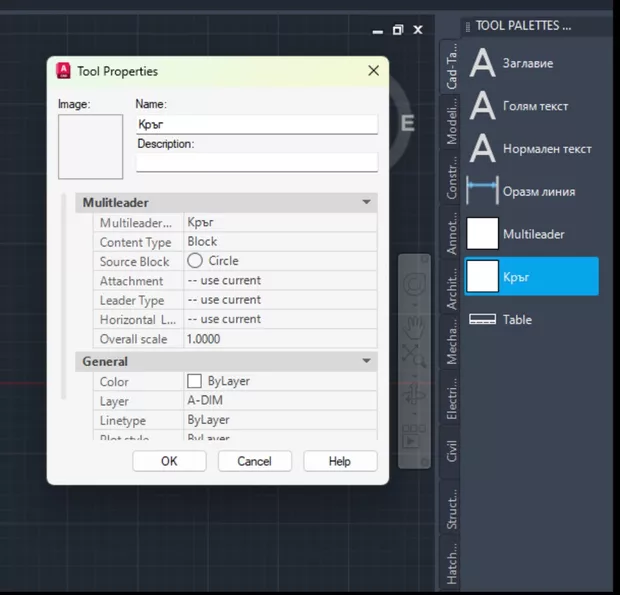Image resolution: width=620 pixels, height=595 pixels.
Task: Select the Заглавие text tool
Action: click(530, 64)
